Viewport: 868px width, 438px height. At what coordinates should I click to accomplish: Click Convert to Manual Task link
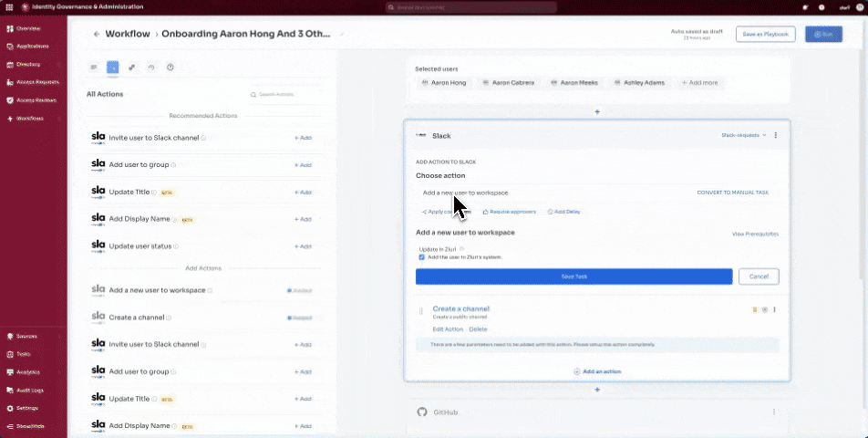pos(732,193)
